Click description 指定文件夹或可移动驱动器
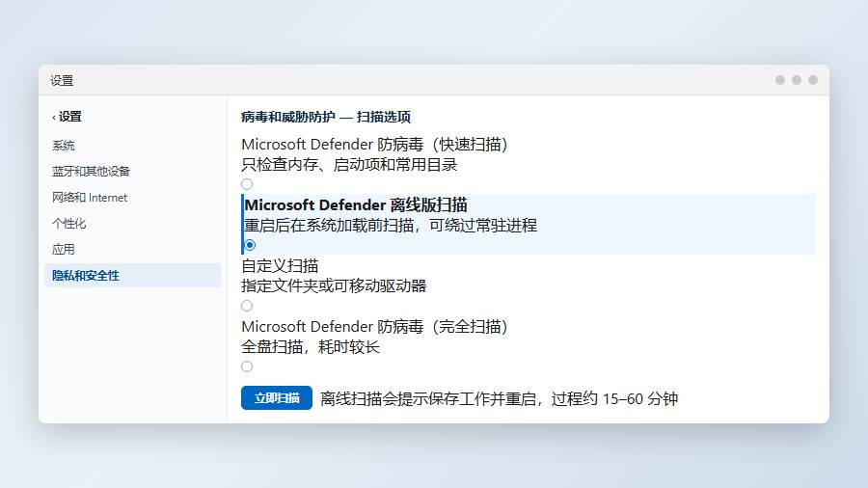 click(334, 286)
